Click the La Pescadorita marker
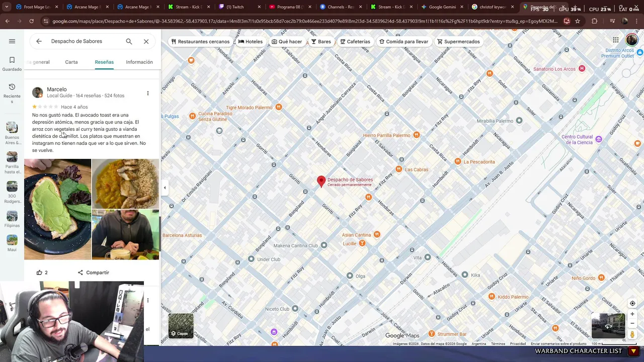 click(457, 161)
